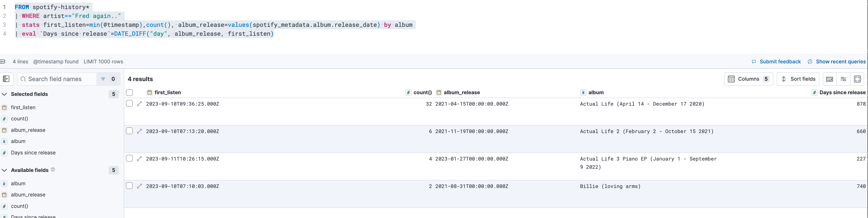Open the album_release column header menu

(x=462, y=92)
